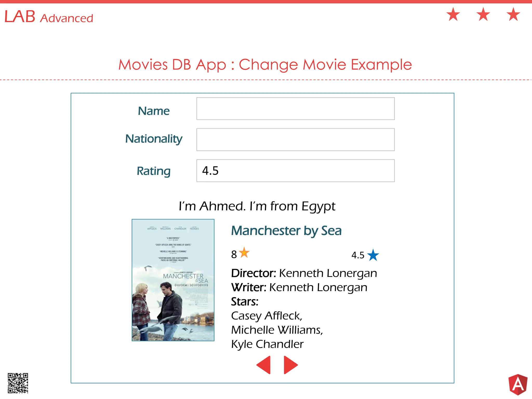The width and height of the screenshot is (532, 399).
Task: Click the last red difficulty star
Action: pos(513,14)
